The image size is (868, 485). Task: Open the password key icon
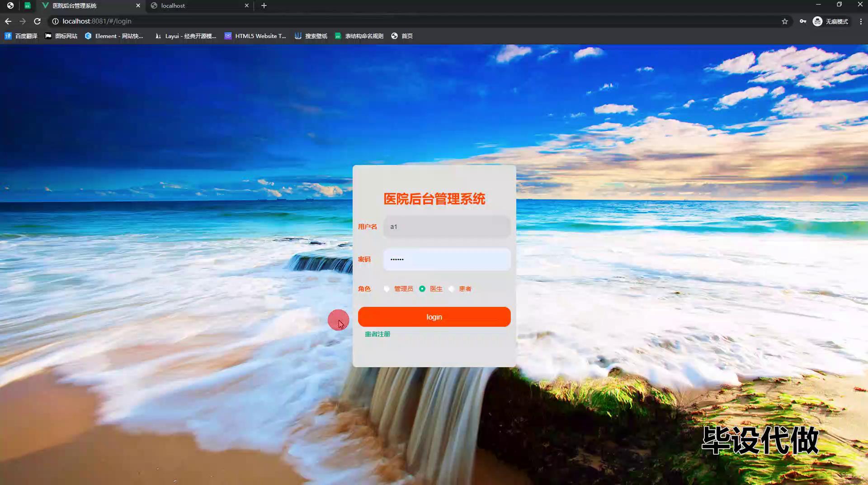802,21
